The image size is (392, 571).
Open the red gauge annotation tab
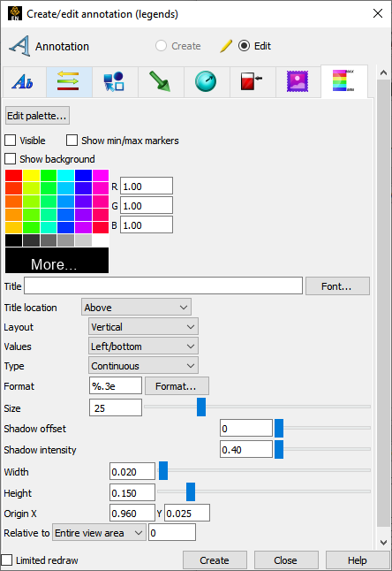pos(253,81)
